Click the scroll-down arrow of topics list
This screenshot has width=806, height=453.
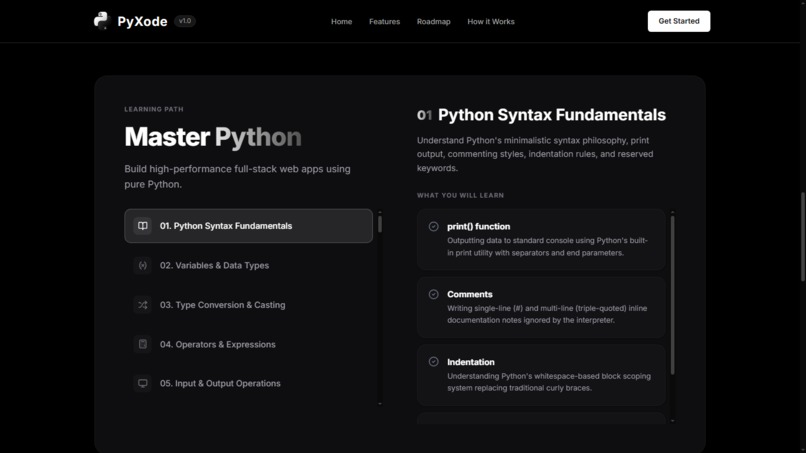click(672, 421)
